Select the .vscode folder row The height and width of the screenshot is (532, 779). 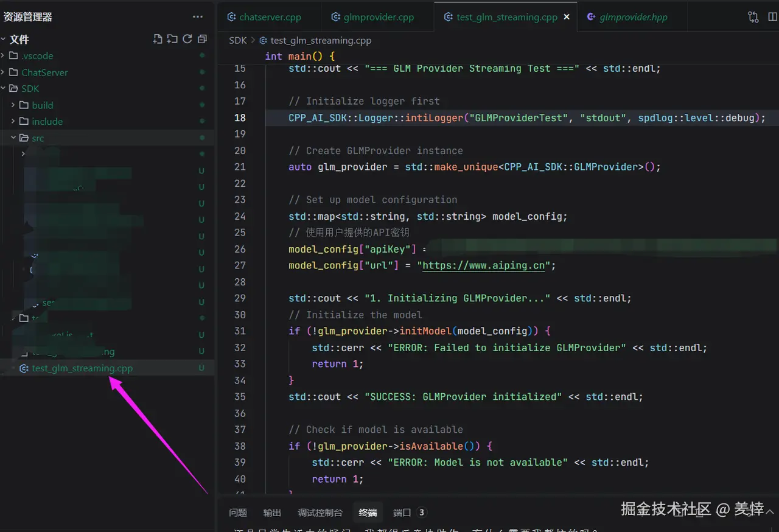tap(107, 55)
